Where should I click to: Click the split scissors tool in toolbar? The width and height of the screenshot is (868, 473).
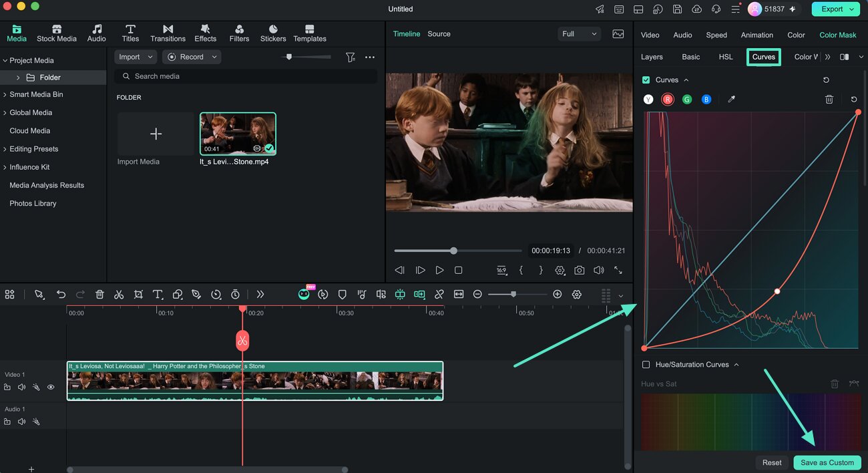[119, 295]
